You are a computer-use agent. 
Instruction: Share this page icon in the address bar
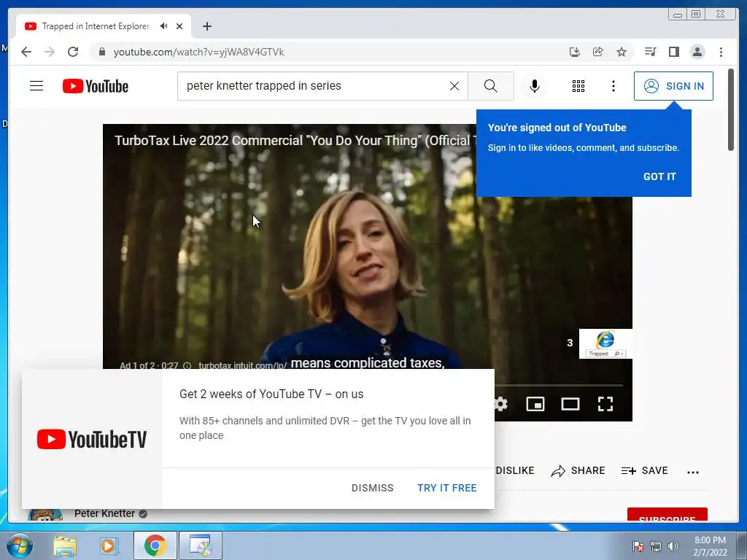[598, 52]
